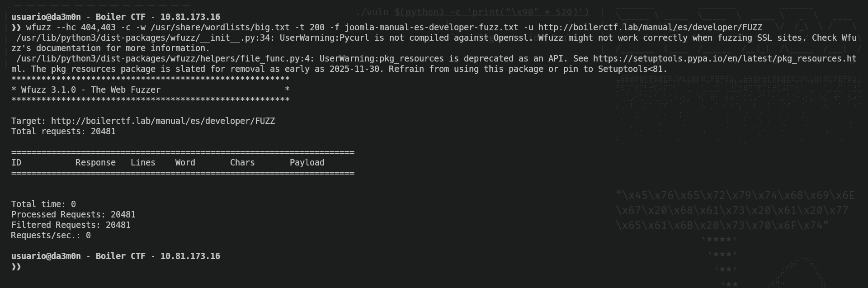
Task: Click the boilerctf.lab URL in wfuzz command
Action: 650,28
